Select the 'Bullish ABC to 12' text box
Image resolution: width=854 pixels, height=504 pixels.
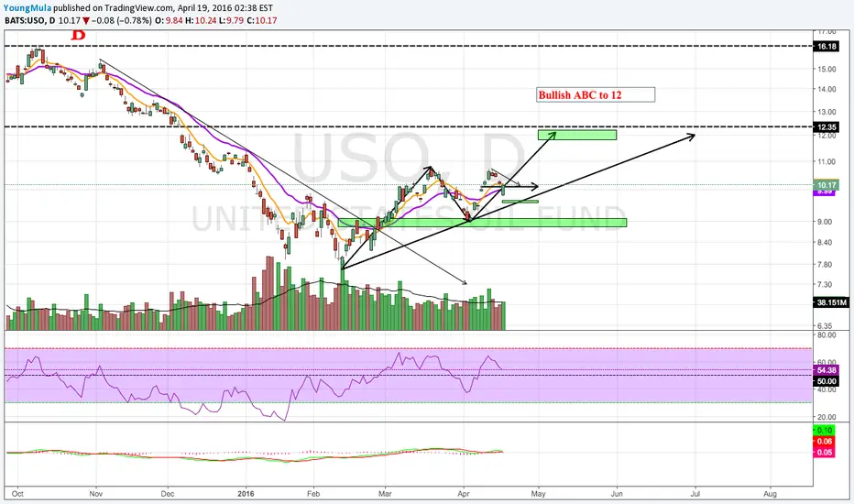click(x=596, y=94)
